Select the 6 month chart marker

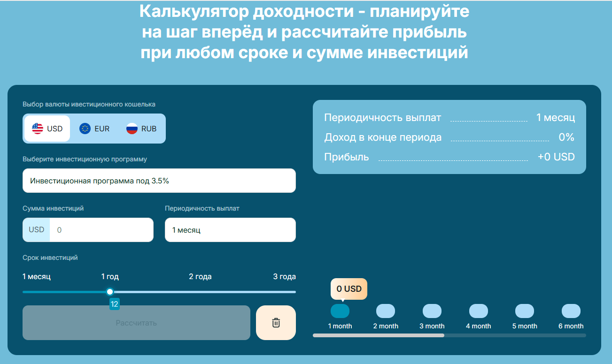click(x=571, y=311)
